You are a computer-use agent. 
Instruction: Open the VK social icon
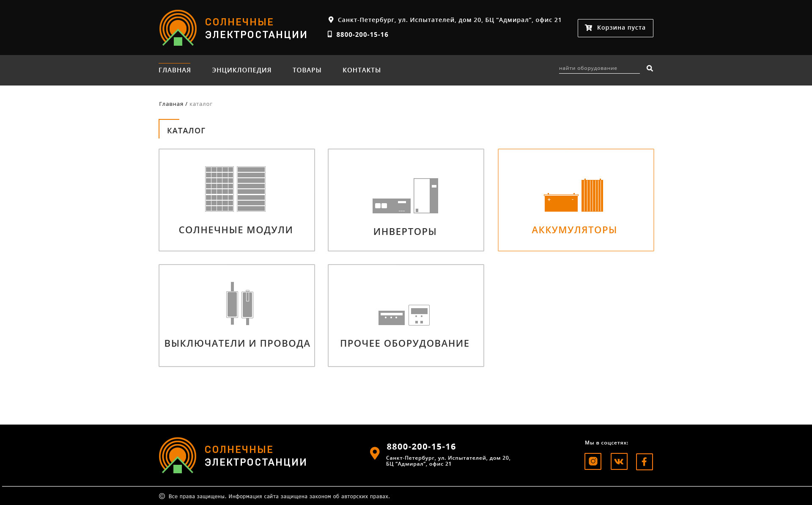point(619,461)
